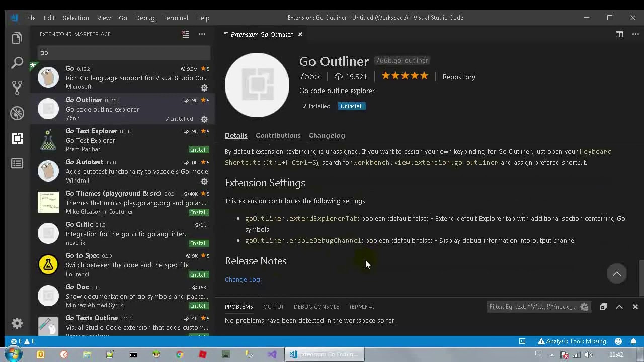Open the Terminal menu
This screenshot has height=362, width=644.
pos(176,18)
